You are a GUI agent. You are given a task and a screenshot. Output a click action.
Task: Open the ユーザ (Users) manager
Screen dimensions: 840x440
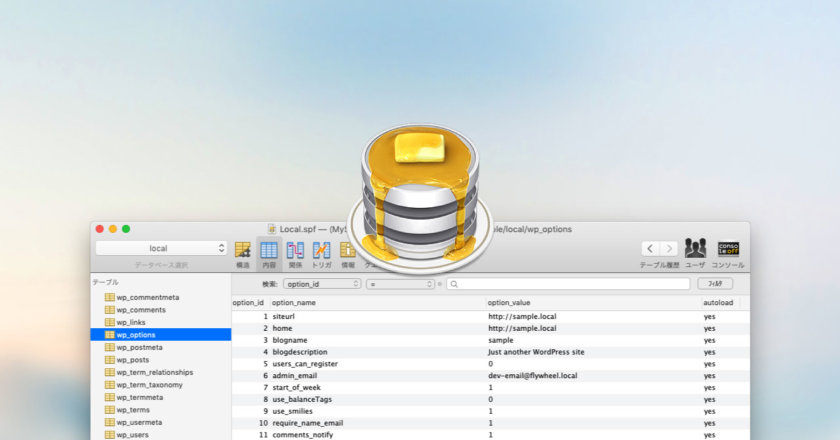point(695,253)
